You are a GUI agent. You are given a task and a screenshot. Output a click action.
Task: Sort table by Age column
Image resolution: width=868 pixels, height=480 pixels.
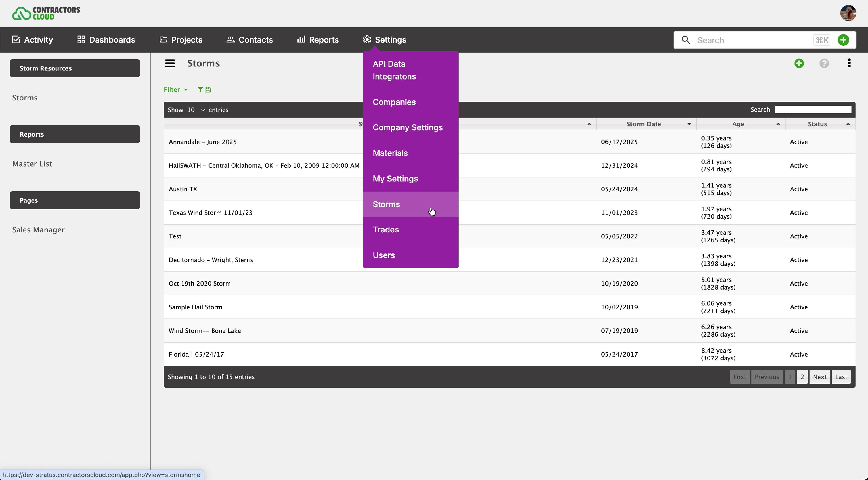[738, 124]
